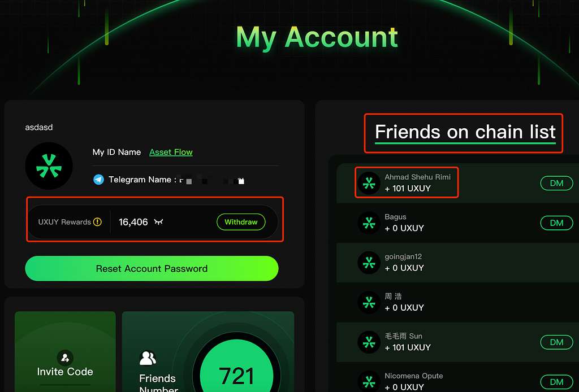
Task: Click Ahmad Shehu Rimi's UXUY avatar
Action: tap(369, 183)
